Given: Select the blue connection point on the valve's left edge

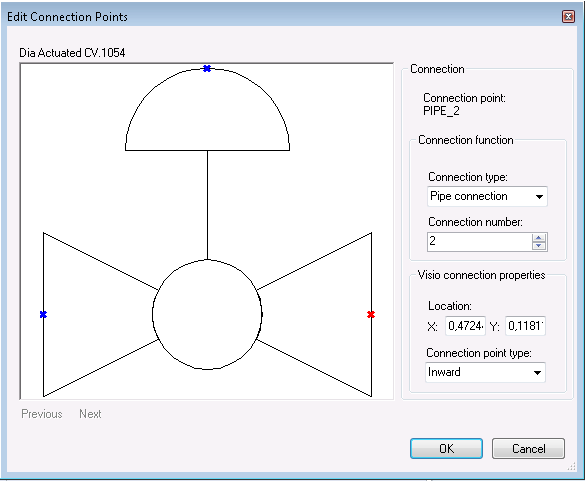Looking at the screenshot, I should [x=43, y=315].
